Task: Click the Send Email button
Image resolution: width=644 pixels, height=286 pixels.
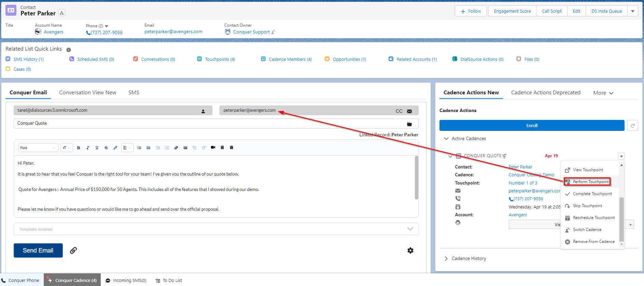Action: 38,250
